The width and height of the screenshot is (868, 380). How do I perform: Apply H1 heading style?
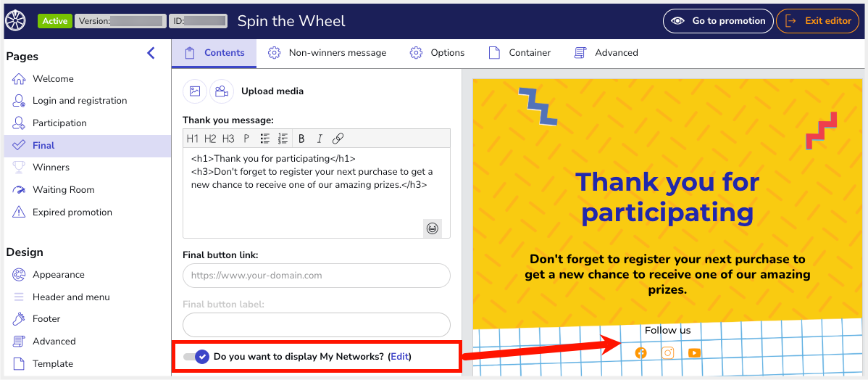pos(193,139)
